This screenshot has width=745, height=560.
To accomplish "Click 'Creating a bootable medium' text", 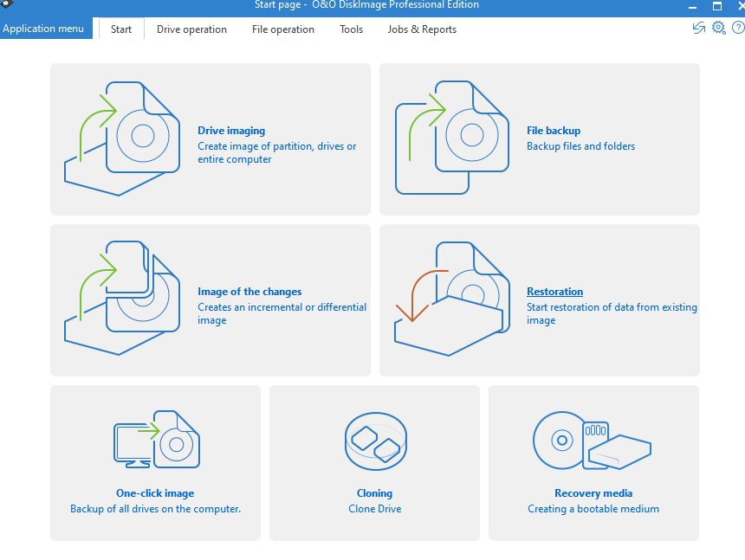I will tap(593, 509).
